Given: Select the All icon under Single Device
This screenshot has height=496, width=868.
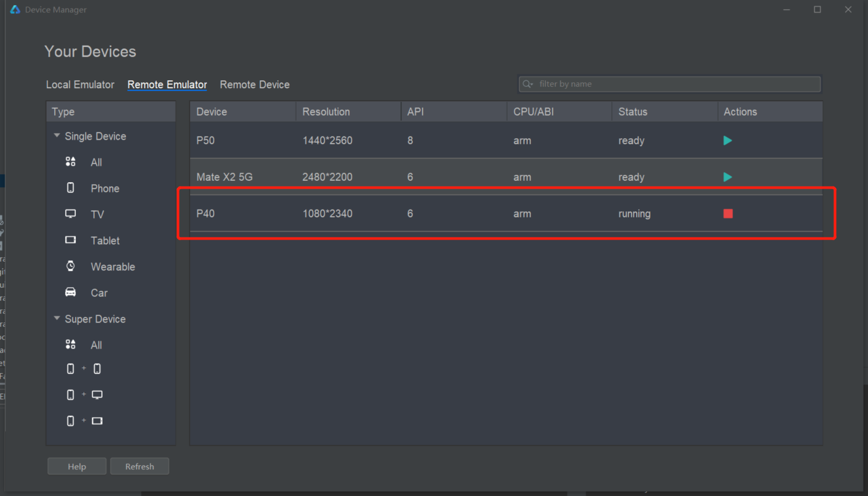Looking at the screenshot, I should coord(71,162).
